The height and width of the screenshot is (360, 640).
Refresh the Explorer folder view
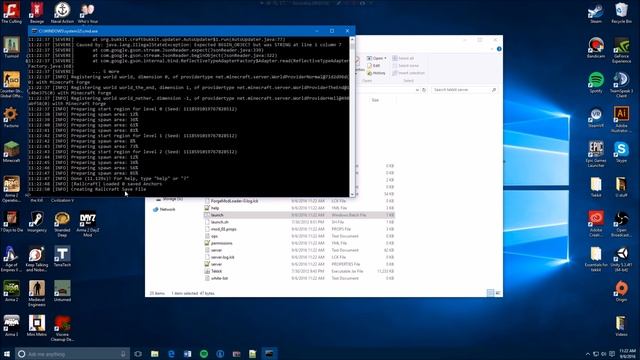tap(424, 90)
